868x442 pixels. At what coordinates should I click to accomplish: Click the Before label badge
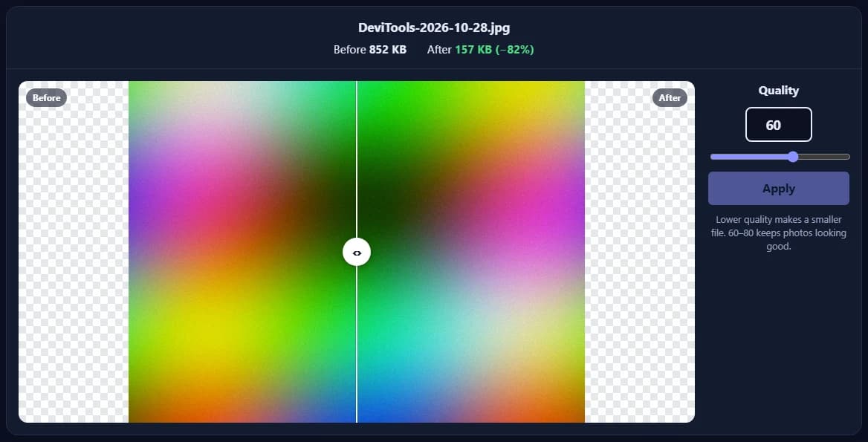47,98
